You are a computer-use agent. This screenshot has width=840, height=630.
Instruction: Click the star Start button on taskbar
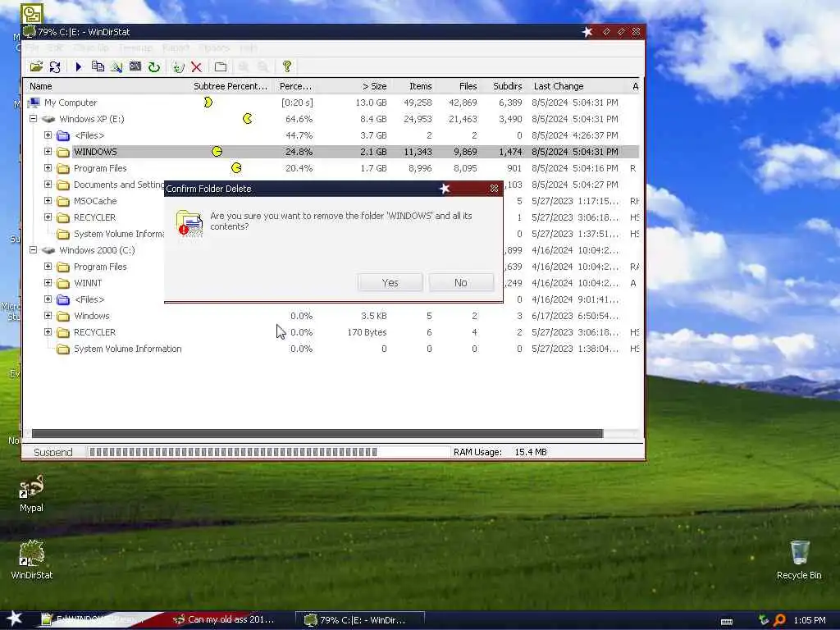pyautogui.click(x=15, y=619)
